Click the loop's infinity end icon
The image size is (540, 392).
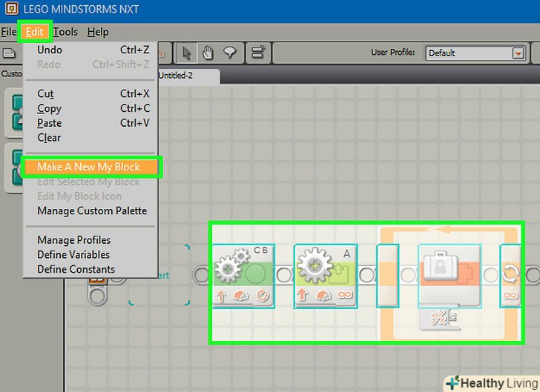pos(510,295)
